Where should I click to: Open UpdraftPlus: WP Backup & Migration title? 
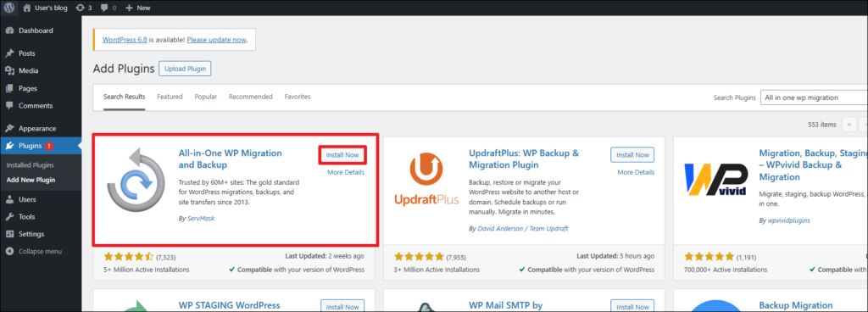(524, 159)
